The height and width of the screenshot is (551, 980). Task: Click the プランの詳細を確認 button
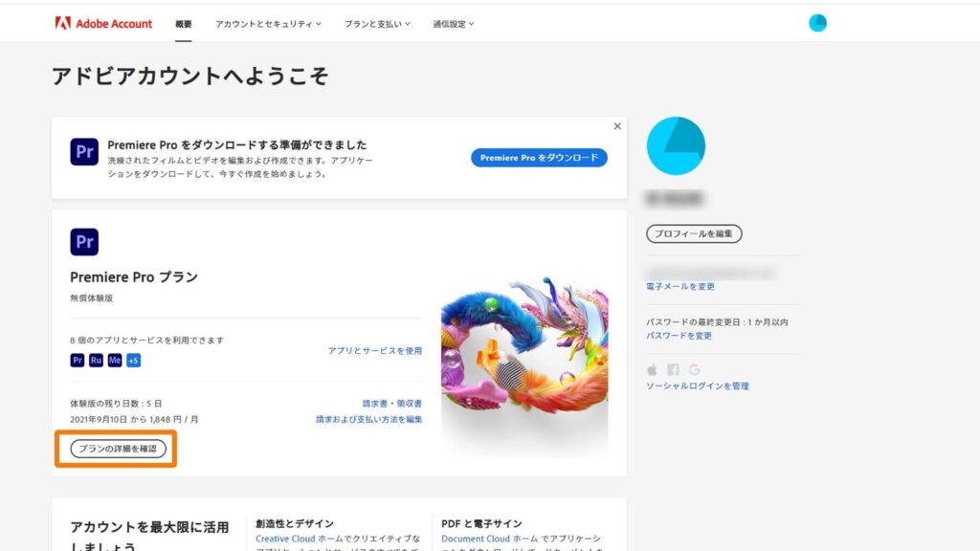pyautogui.click(x=118, y=449)
